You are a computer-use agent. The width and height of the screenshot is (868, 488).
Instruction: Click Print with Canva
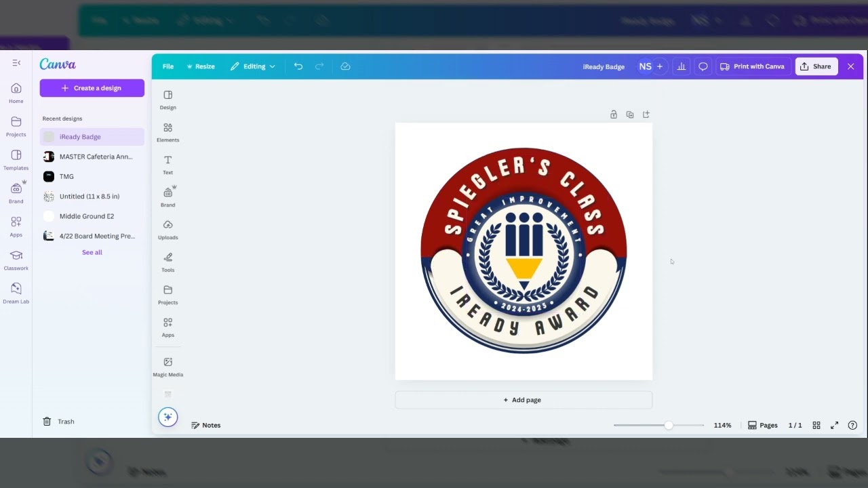point(752,66)
